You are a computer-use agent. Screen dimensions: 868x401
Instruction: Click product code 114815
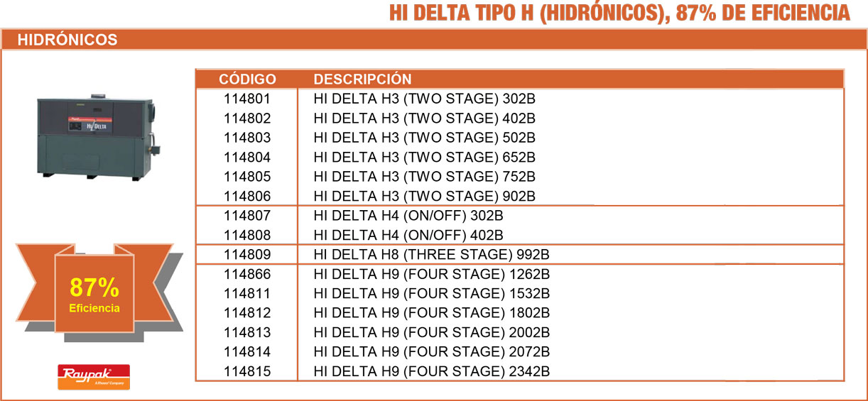247,370
